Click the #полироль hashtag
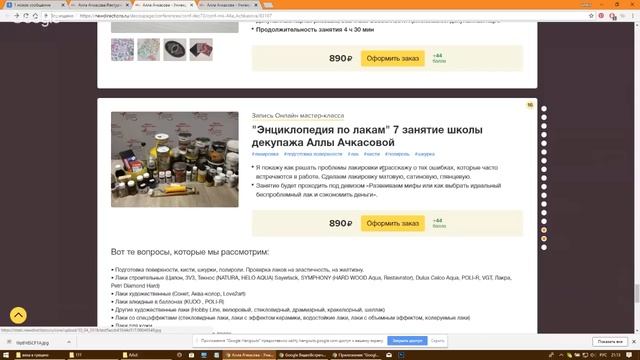640x360 pixels. [397, 154]
